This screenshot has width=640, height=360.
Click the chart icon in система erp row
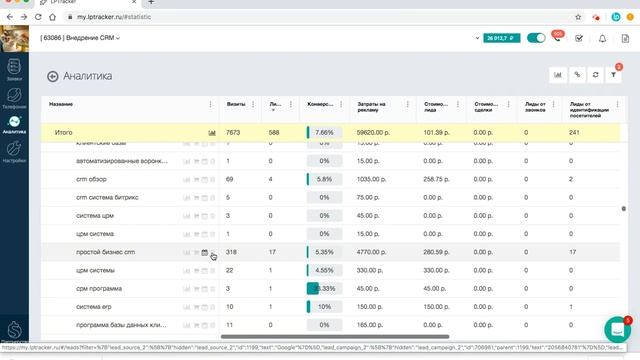tap(187, 307)
